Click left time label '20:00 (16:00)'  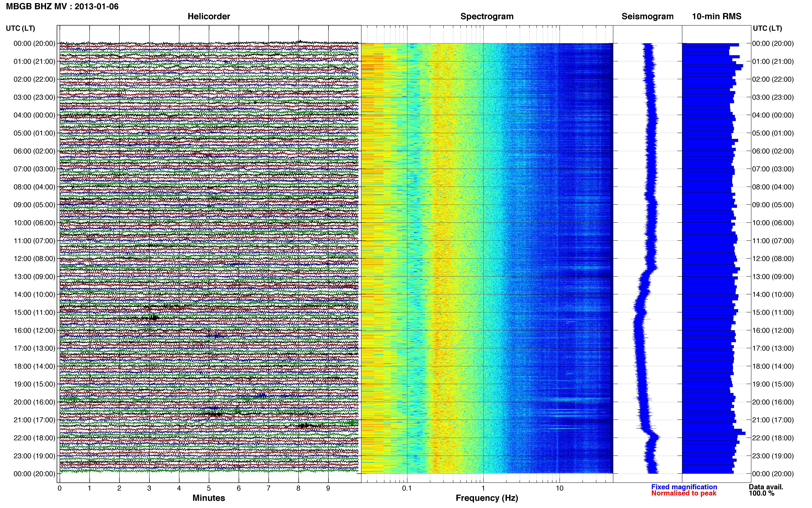point(34,402)
